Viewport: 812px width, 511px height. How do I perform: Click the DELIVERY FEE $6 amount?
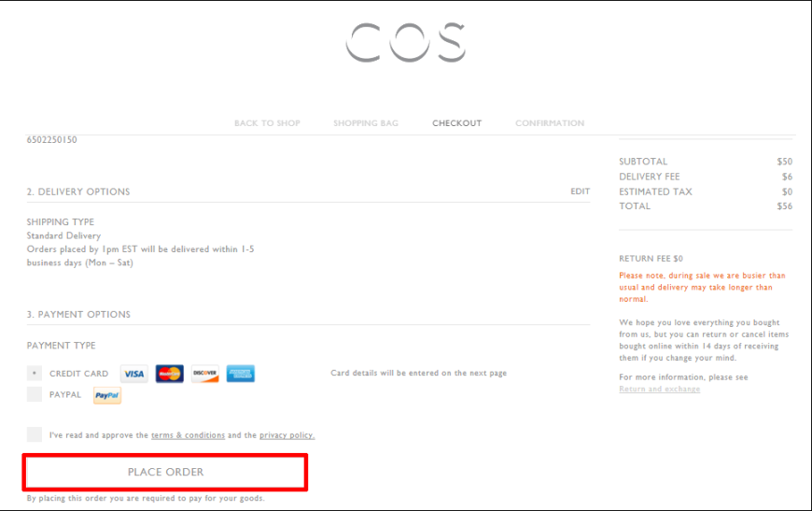[x=787, y=177]
